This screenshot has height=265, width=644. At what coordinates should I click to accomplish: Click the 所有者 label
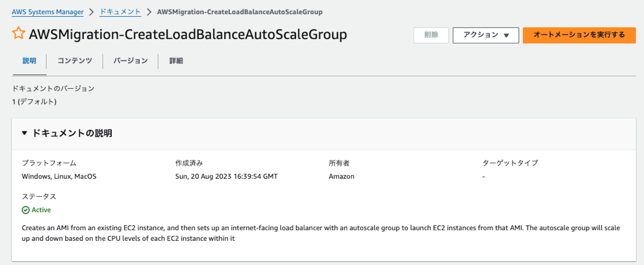(x=339, y=163)
